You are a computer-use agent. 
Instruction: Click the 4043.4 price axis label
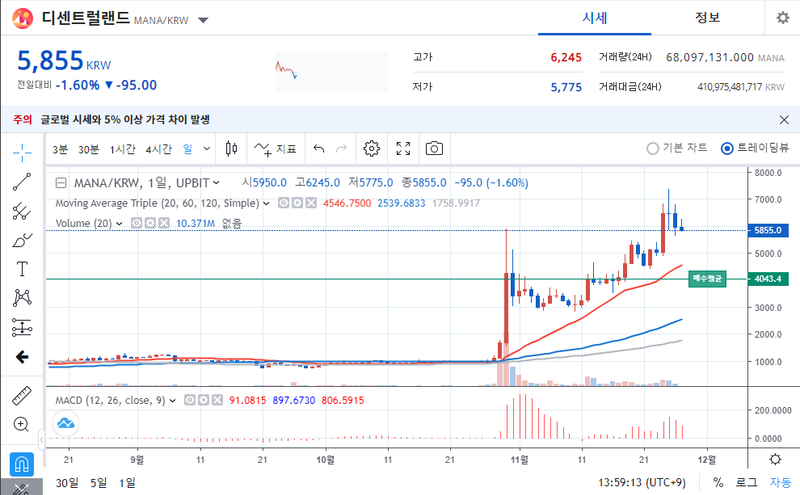(x=768, y=279)
